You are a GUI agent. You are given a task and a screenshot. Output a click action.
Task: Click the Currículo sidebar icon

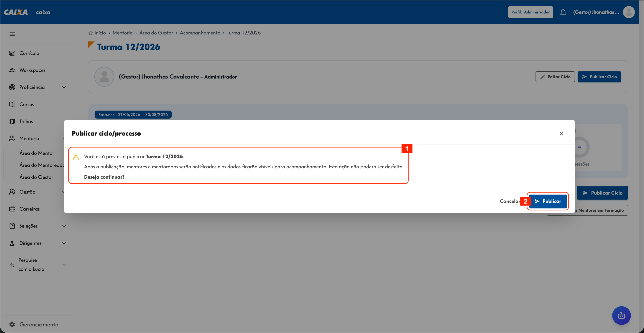pyautogui.click(x=12, y=53)
